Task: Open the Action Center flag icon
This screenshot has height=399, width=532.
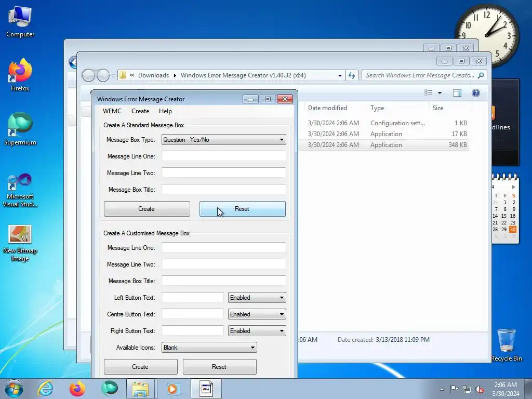Action: (454, 389)
